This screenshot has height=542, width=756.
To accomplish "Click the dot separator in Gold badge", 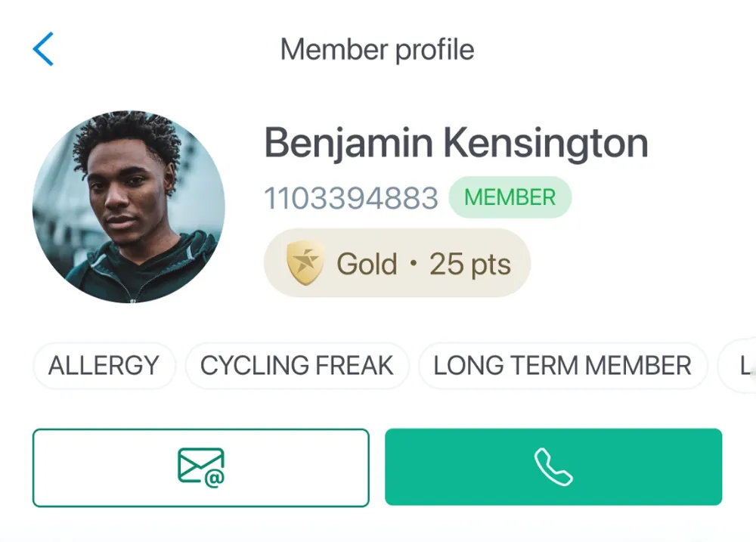I will coord(413,265).
